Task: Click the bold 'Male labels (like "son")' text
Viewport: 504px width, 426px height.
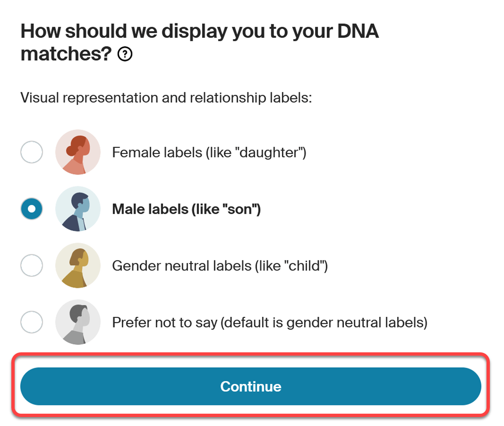Action: 186,209
